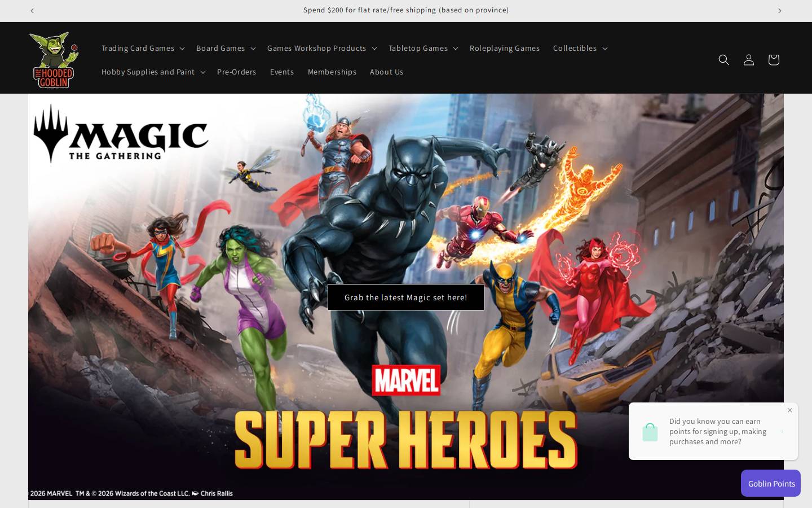Expand Hobby Supplies and Paint dropdown
812x508 pixels.
(x=153, y=72)
